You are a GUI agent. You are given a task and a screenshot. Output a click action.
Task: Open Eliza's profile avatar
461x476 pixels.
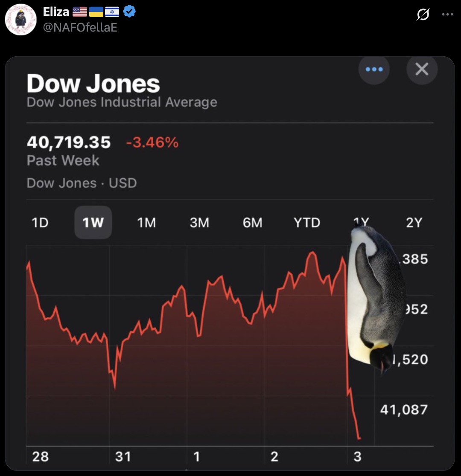point(20,20)
